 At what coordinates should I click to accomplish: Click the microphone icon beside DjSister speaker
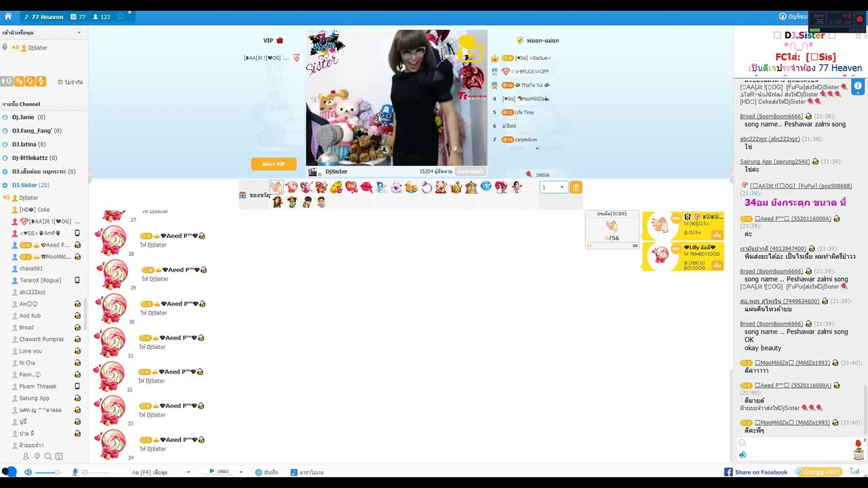(5, 47)
